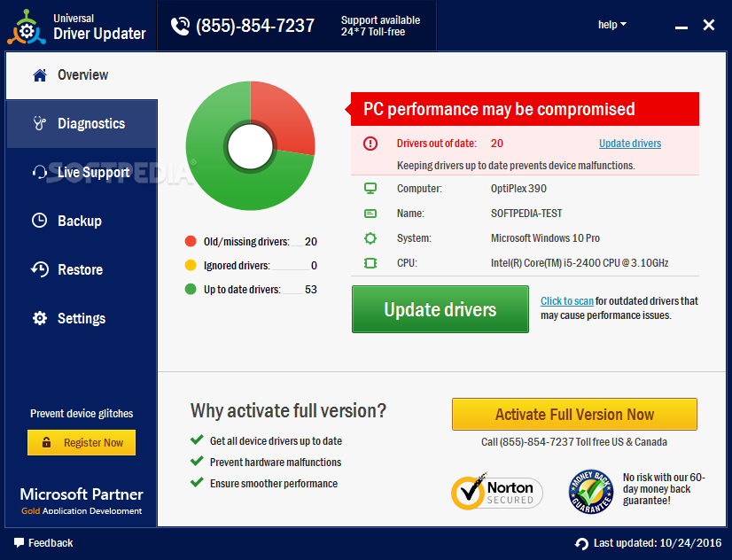This screenshot has height=560, width=732.
Task: Follow the Click to scan link
Action: pyautogui.click(x=567, y=301)
